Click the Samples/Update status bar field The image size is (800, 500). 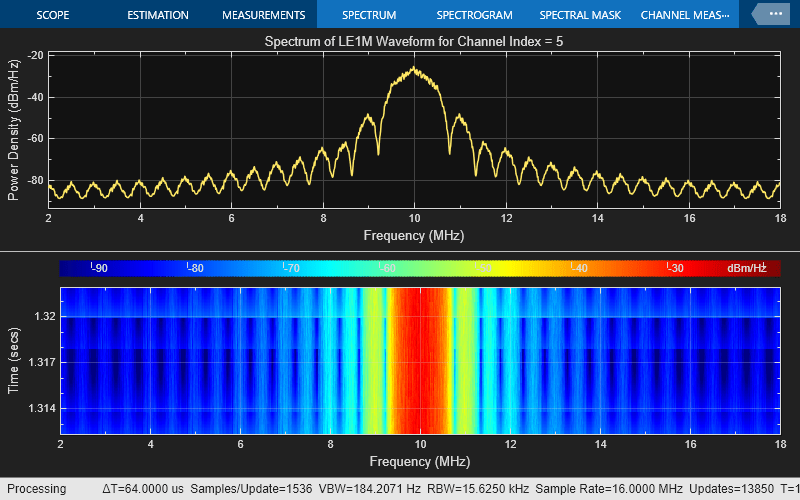[x=251, y=489]
